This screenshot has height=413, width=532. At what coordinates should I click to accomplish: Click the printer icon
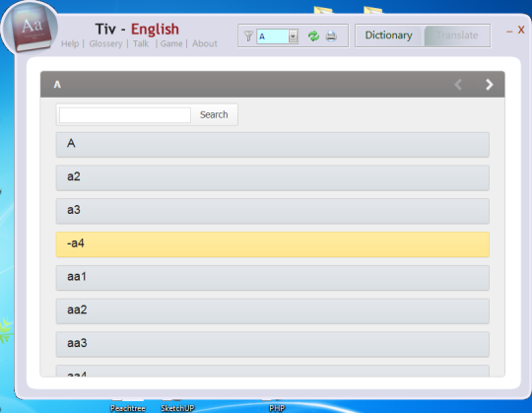331,35
